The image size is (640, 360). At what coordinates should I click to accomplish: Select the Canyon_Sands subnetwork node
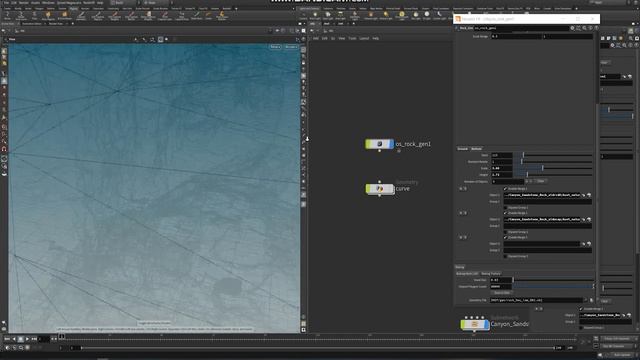(x=475, y=324)
